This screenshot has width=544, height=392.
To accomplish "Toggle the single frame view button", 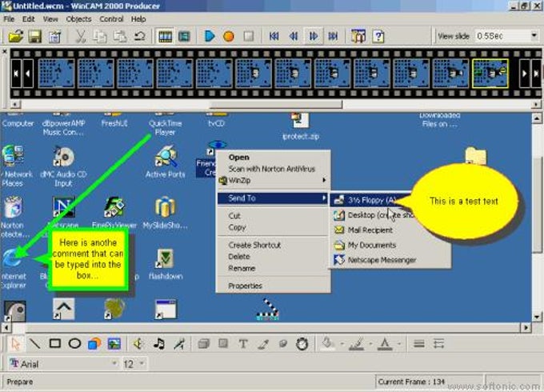I will click(184, 36).
